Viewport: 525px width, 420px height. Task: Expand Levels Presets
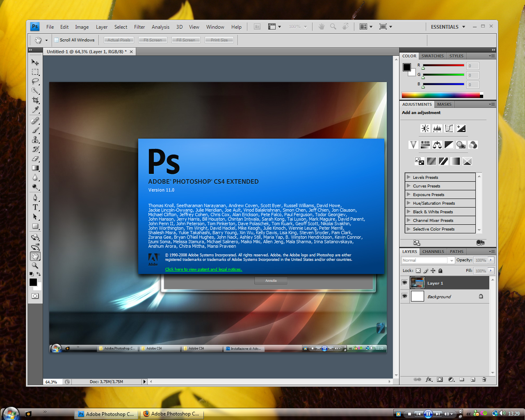(409, 177)
